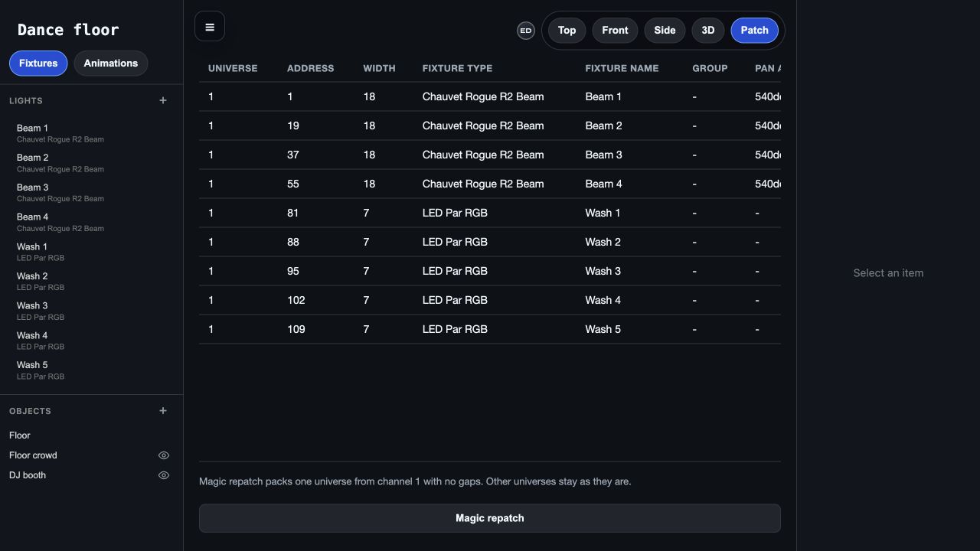Click fixture name Wash 2 in table
This screenshot has width=980, height=551.
click(603, 242)
